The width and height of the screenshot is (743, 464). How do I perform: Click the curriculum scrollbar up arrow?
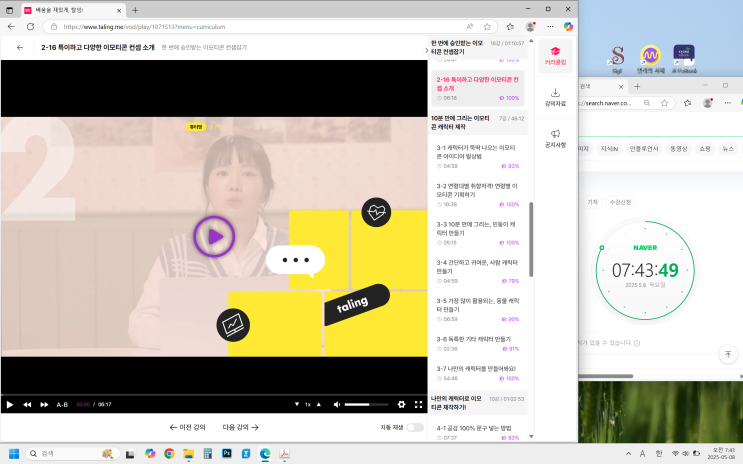[x=531, y=41]
